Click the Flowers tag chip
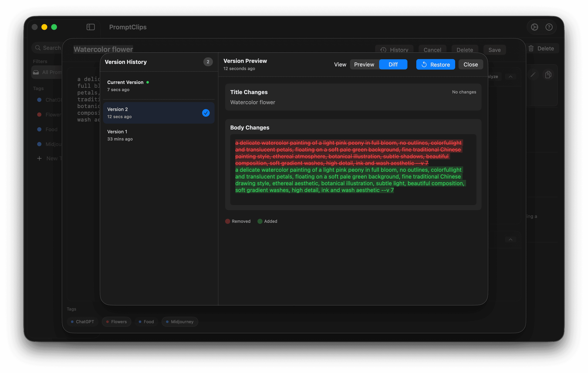588x373 pixels. coord(116,322)
